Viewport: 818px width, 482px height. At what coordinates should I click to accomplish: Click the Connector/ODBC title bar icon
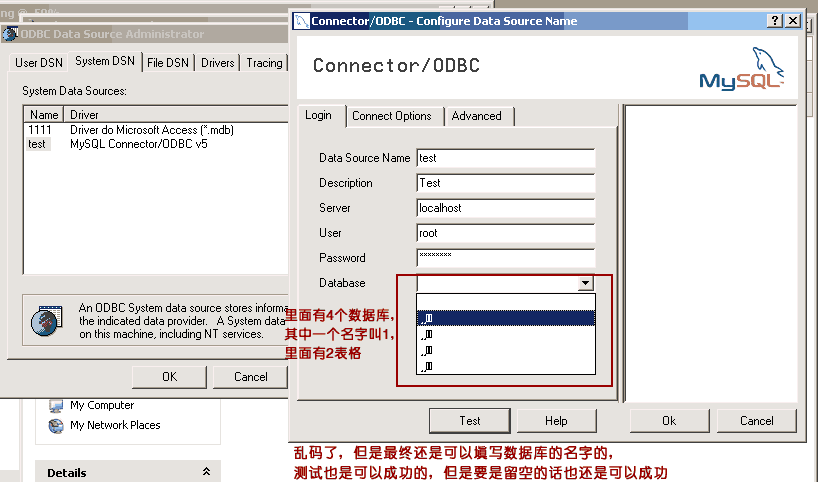click(301, 21)
